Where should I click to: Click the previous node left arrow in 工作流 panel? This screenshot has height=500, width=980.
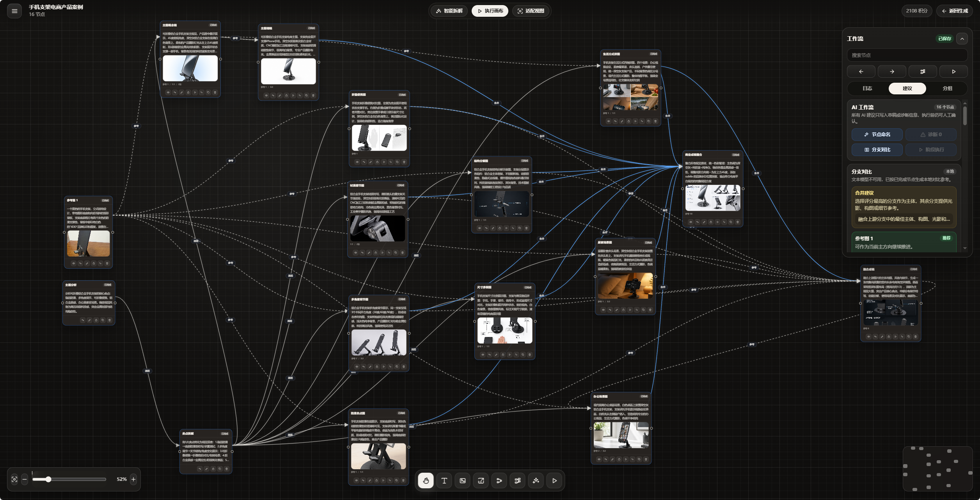tap(861, 72)
